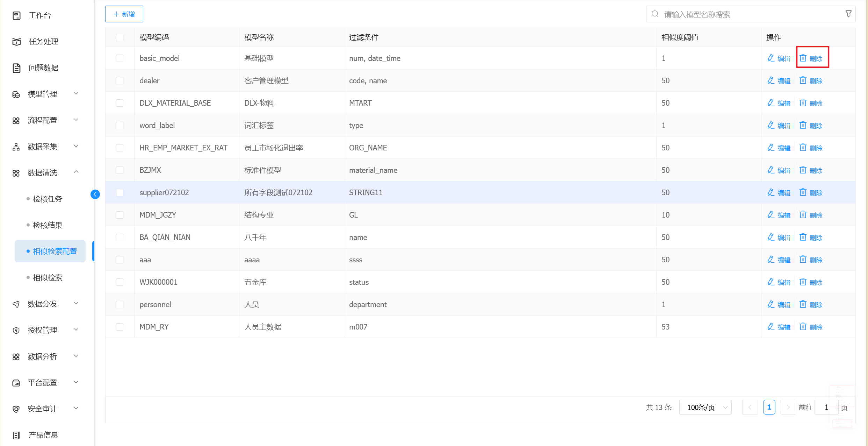This screenshot has height=446, width=868.
Task: Go to 检核任务 in the sidebar
Action: pos(48,199)
